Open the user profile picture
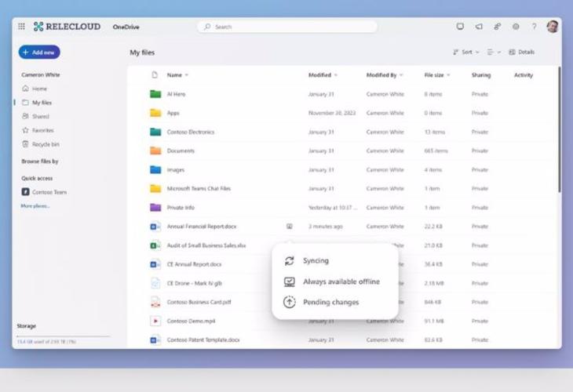Image resolution: width=573 pixels, height=392 pixels. click(x=553, y=27)
